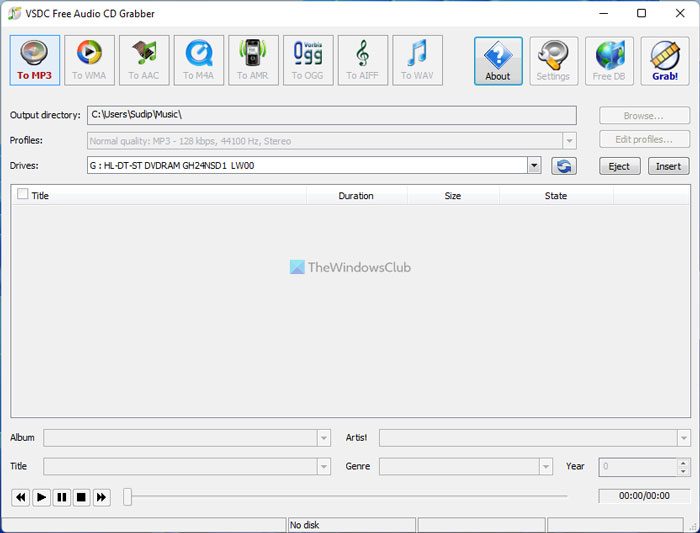700x533 pixels.
Task: Open the About dialog
Action: tap(498, 61)
